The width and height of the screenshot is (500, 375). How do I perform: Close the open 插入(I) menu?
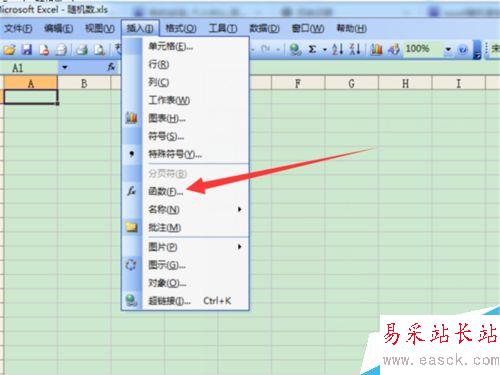pyautogui.click(x=140, y=29)
